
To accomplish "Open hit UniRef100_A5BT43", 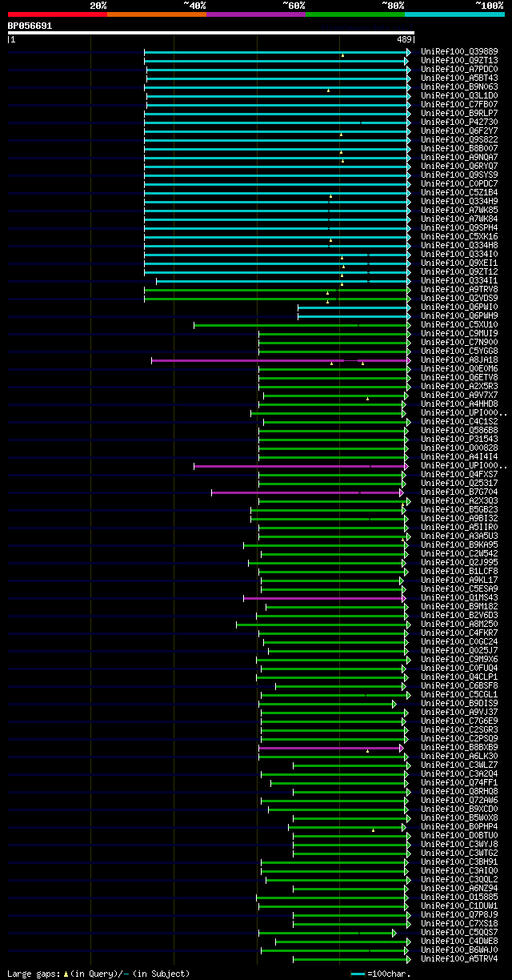I will point(459,78).
